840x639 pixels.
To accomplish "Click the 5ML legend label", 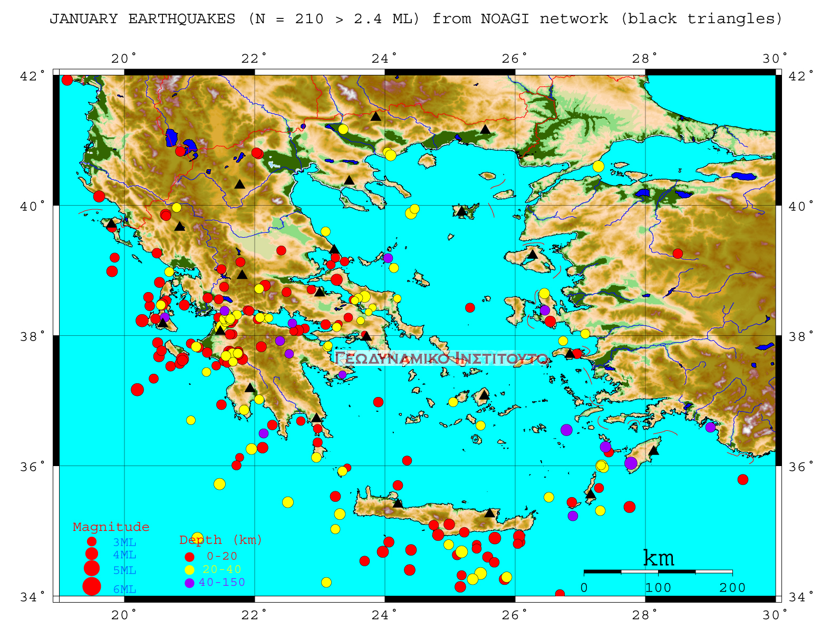I will [x=124, y=570].
